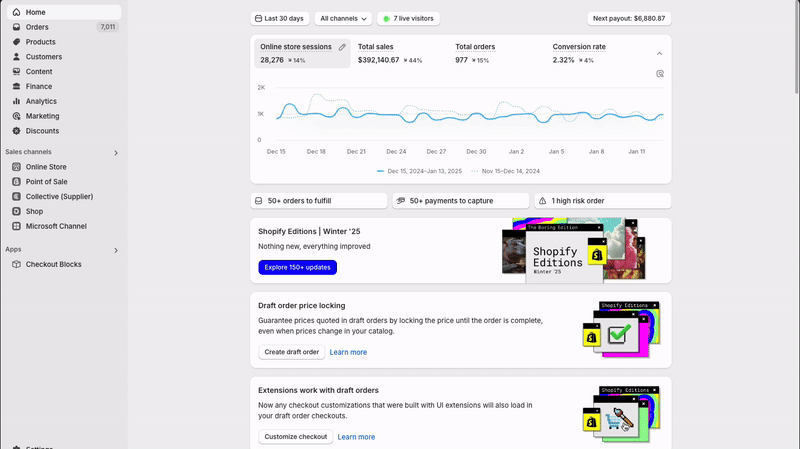
Task: Open the Last 30 days date picker
Action: point(280,18)
